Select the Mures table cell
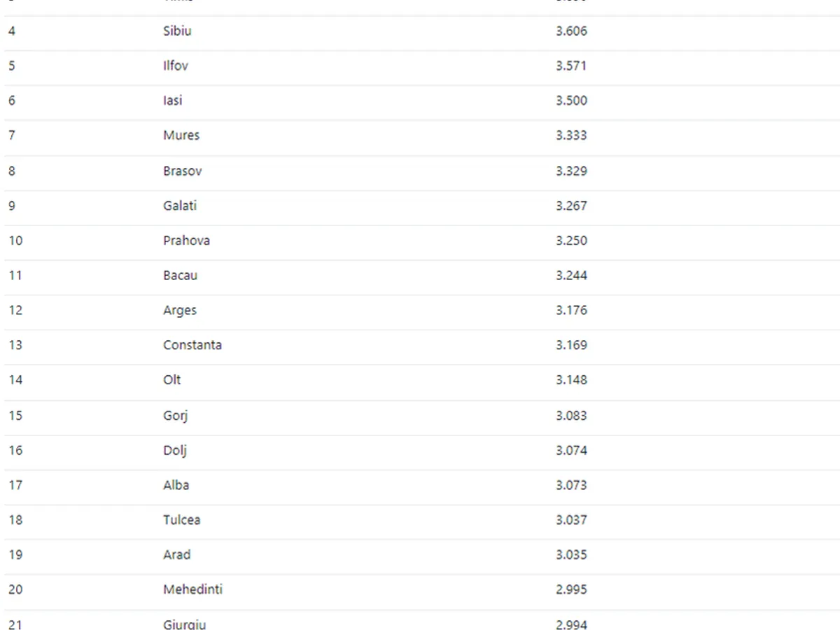The image size is (840, 630). tap(181, 136)
